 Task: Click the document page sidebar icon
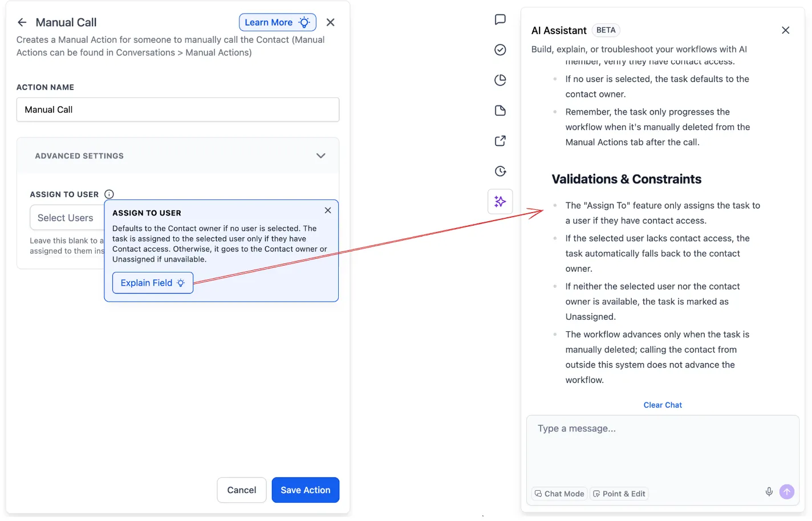click(500, 110)
